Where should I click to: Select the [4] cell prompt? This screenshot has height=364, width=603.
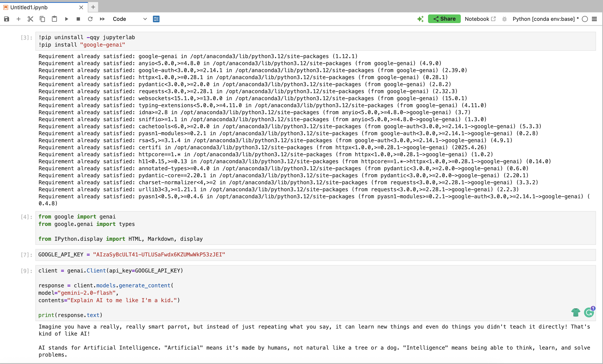[26, 217]
